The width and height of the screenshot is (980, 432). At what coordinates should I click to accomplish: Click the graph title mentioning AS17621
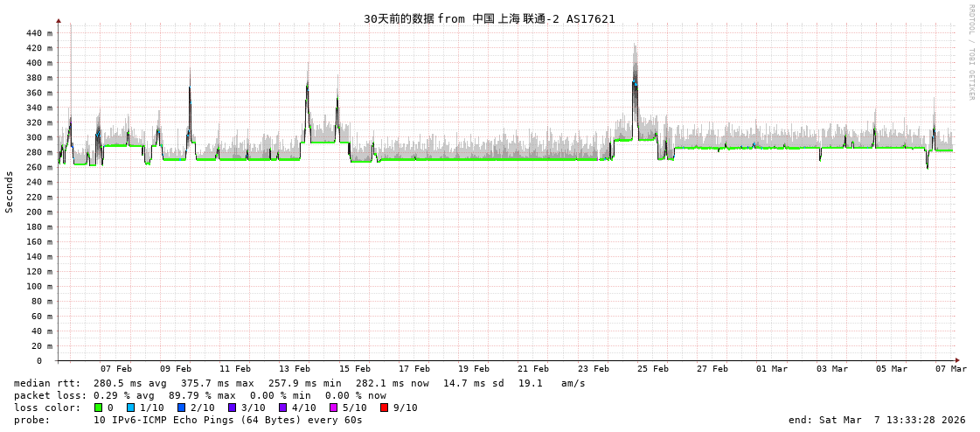(x=489, y=18)
